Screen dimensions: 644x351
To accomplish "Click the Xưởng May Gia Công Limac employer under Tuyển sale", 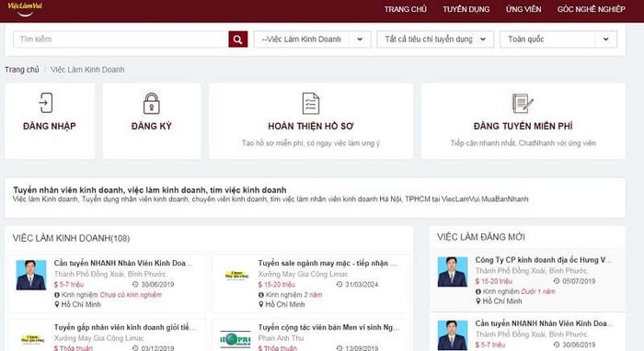I will click(x=303, y=274).
